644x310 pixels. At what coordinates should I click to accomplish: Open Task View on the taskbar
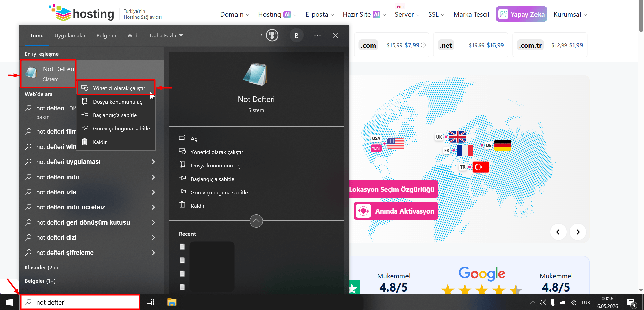click(x=151, y=302)
